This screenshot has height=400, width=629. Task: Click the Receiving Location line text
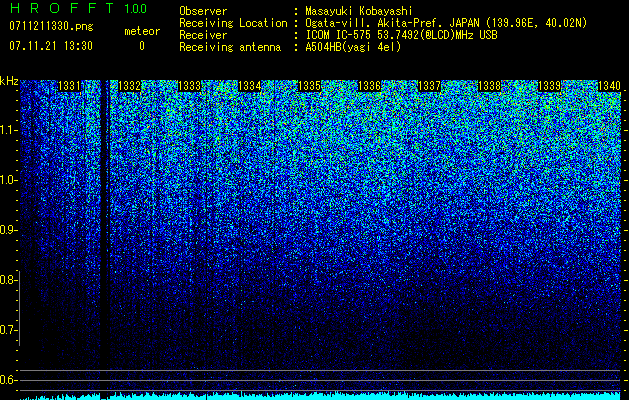pos(383,23)
